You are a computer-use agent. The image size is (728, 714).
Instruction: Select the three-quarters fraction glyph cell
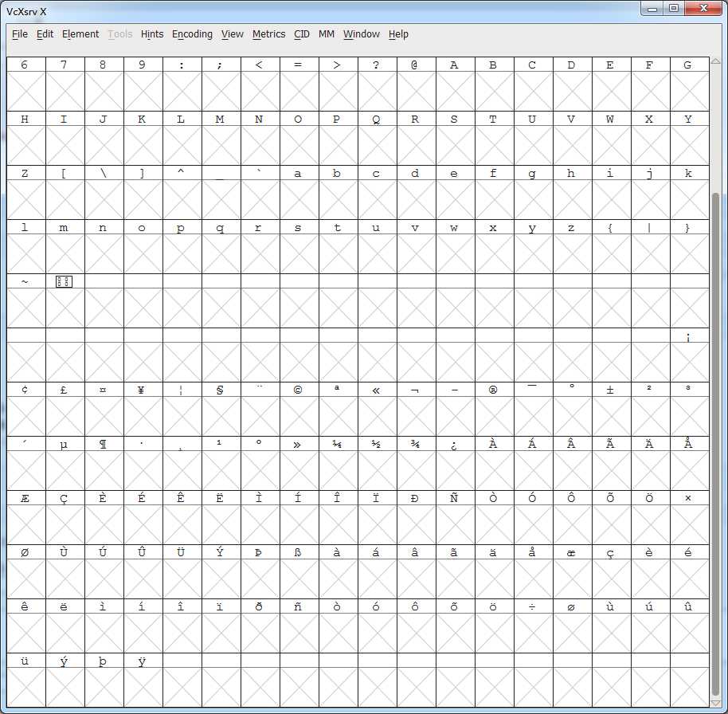pos(417,464)
